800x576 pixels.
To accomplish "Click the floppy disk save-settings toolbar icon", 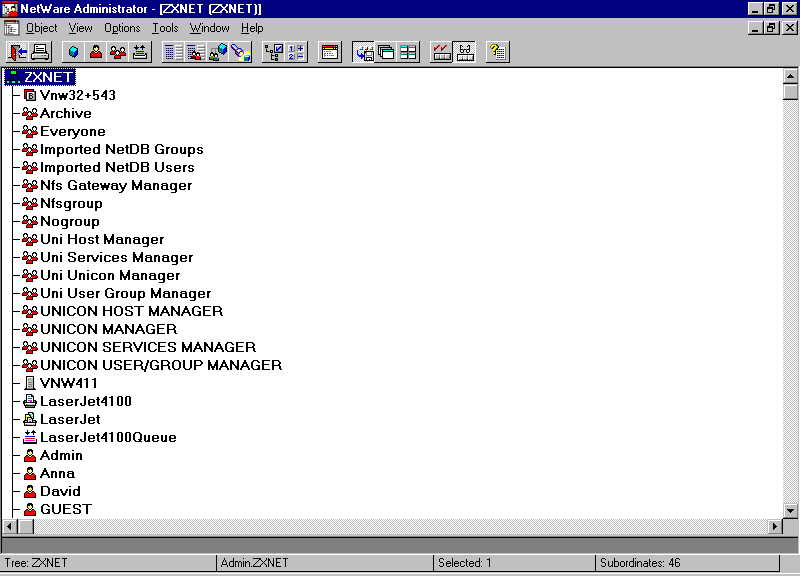I will (364, 52).
